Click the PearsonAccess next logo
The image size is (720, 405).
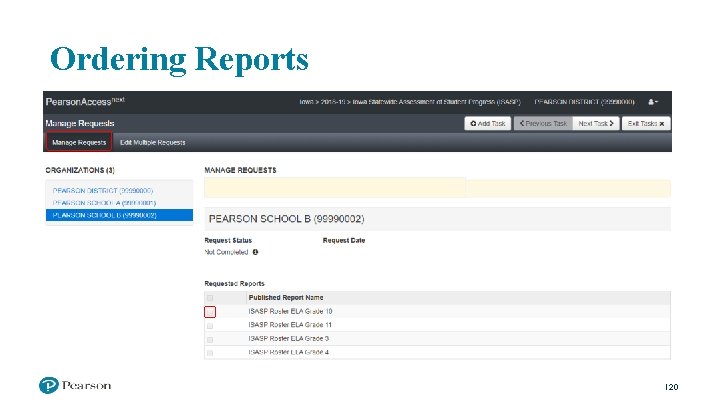[x=85, y=101]
